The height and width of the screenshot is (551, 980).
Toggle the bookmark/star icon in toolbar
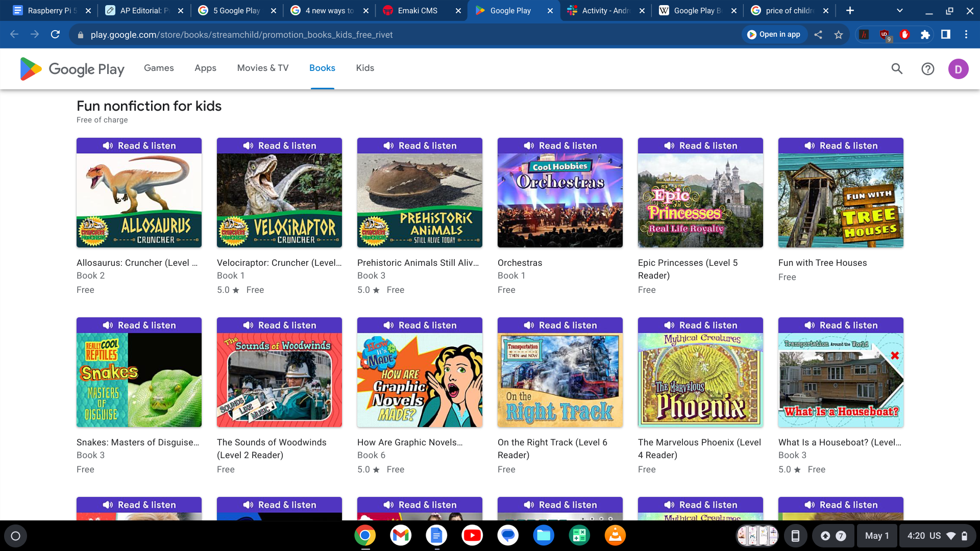click(x=839, y=35)
